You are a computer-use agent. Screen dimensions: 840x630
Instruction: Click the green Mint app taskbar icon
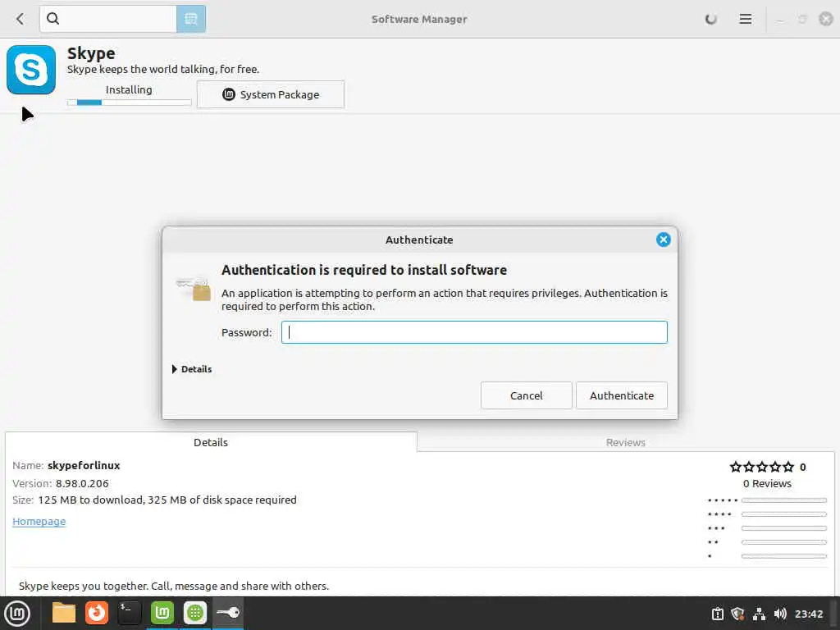click(x=162, y=613)
